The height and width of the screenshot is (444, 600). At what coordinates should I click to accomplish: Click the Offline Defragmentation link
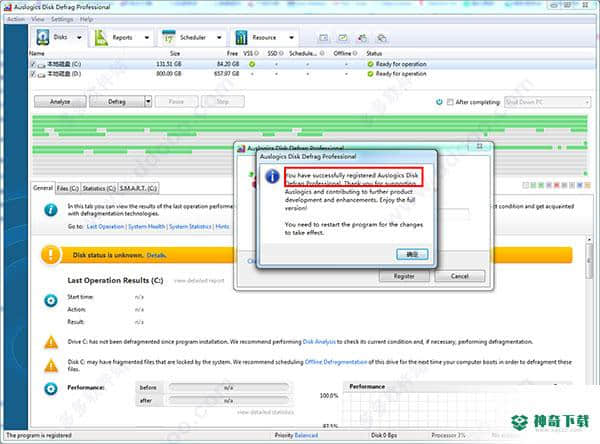coord(336,362)
